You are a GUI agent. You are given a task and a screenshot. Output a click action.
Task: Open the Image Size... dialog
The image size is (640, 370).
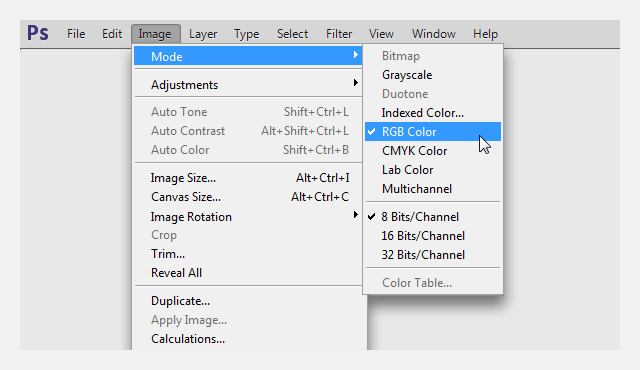(x=248, y=178)
